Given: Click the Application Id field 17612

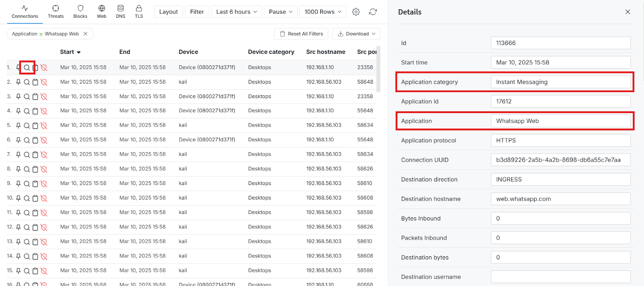Looking at the screenshot, I should [x=561, y=101].
